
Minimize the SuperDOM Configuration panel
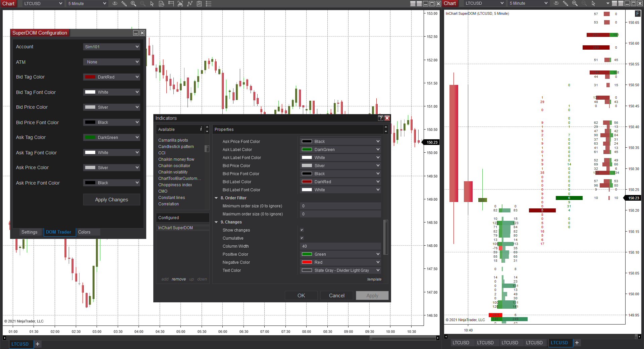(x=136, y=33)
